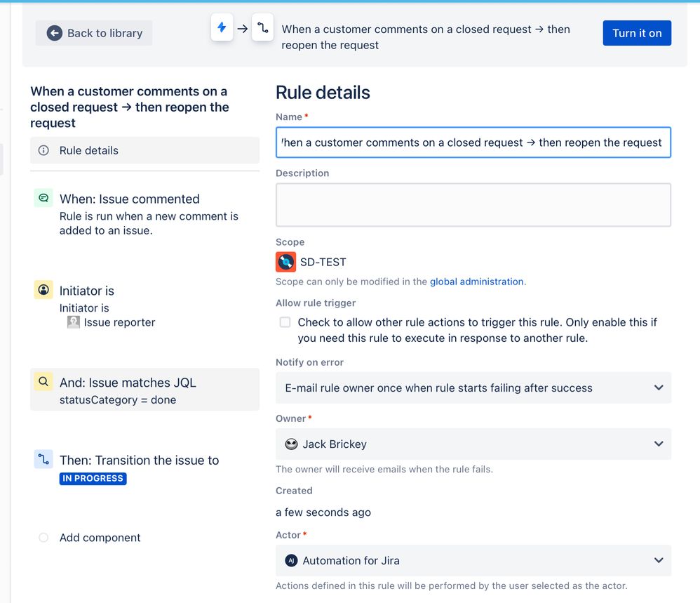
Task: Click Add component in rule chain
Action: point(100,537)
